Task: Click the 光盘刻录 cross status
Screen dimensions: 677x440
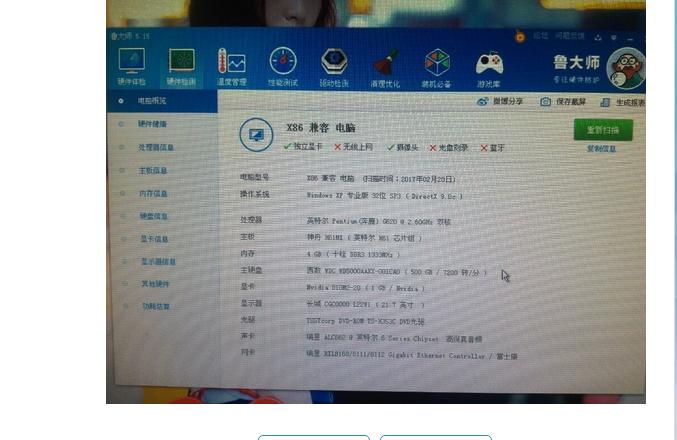Action: click(449, 148)
